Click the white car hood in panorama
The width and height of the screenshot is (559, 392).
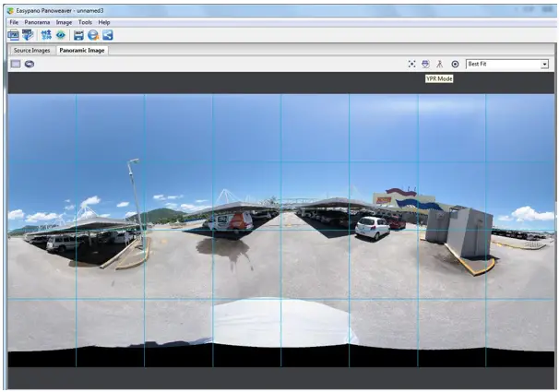283,323
